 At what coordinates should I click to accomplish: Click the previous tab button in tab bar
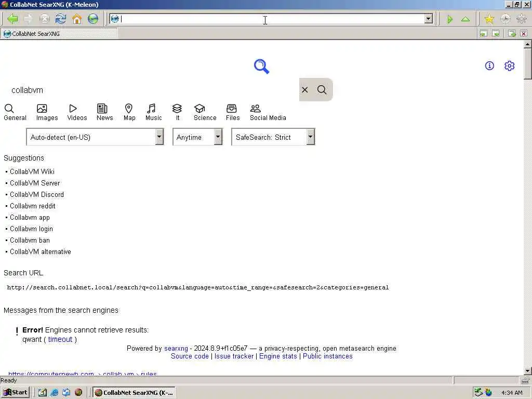[483, 33]
